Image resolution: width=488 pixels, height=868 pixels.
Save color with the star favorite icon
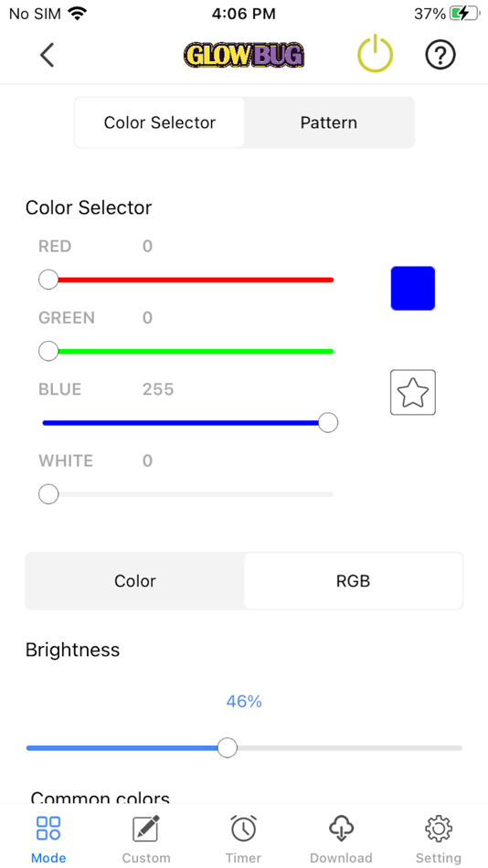click(x=413, y=393)
